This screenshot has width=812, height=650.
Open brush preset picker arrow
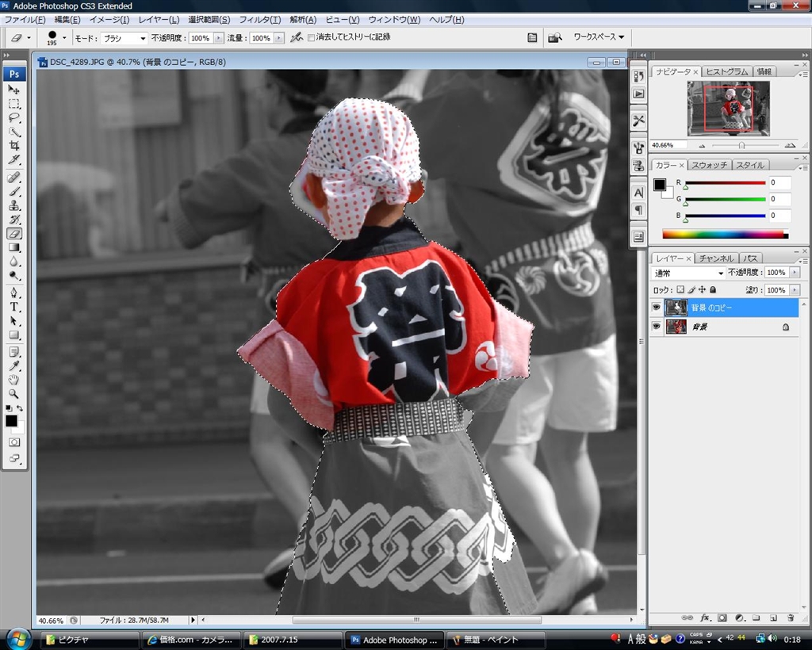[64, 38]
